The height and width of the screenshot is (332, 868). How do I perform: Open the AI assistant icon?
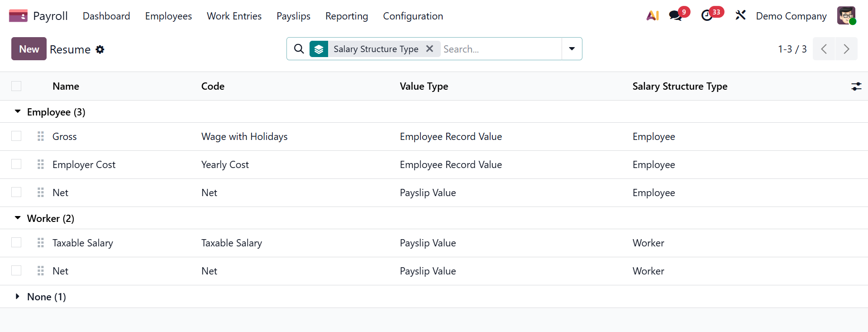click(x=652, y=16)
